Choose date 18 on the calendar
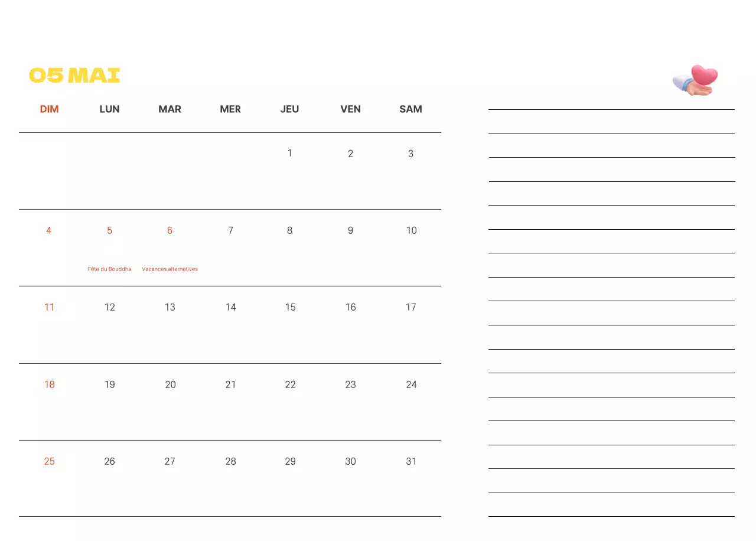Screen dimensions: 756x541 [49, 384]
